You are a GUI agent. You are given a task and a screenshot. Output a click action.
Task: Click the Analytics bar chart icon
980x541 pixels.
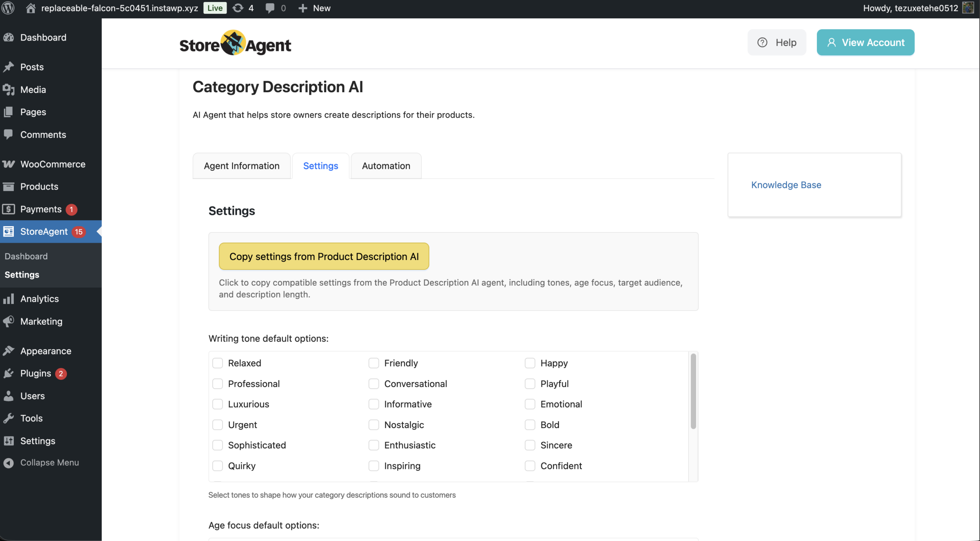coord(8,299)
